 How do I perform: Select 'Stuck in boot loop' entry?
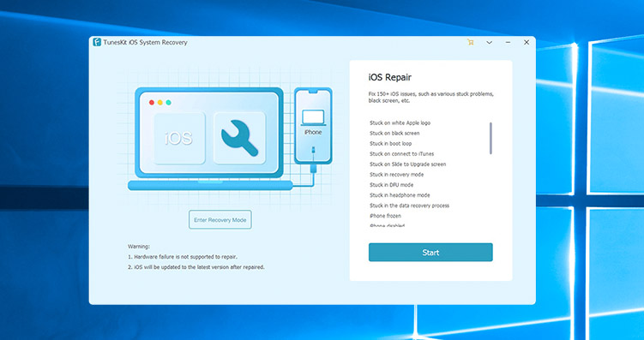pyautogui.click(x=390, y=144)
